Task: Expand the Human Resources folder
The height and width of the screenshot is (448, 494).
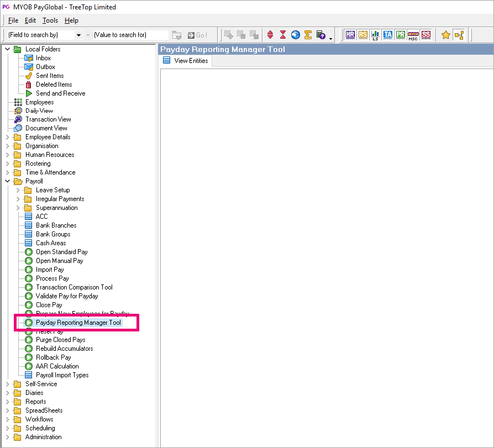Action: [x=7, y=155]
